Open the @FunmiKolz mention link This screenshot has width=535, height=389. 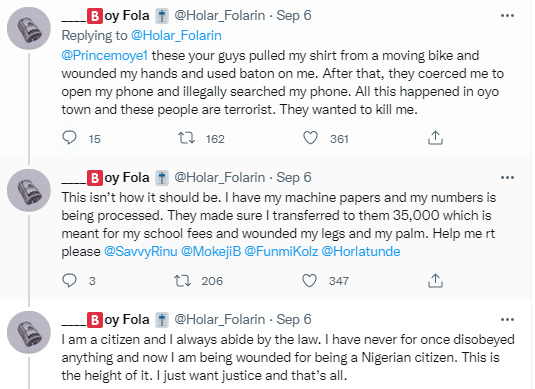(x=281, y=251)
